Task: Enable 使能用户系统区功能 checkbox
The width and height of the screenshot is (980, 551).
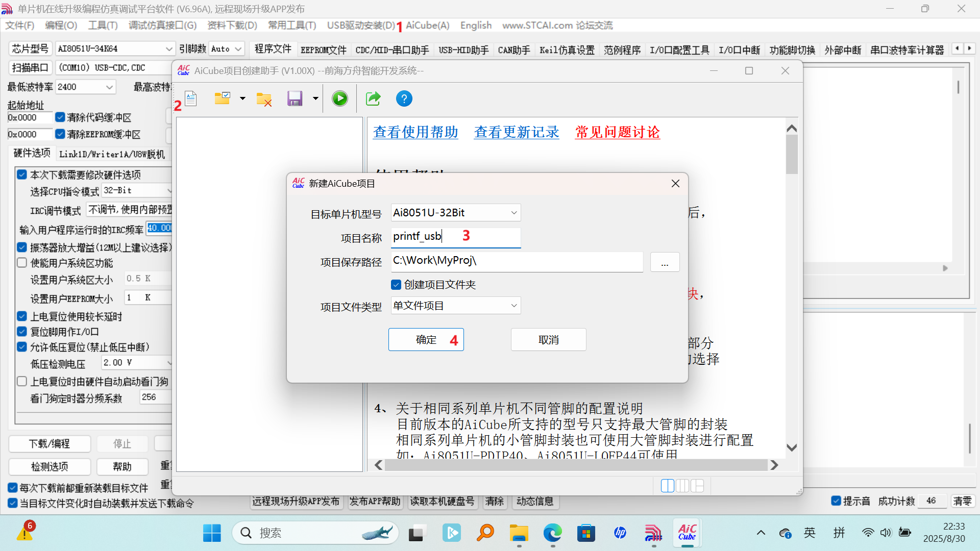Action: coord(22,263)
